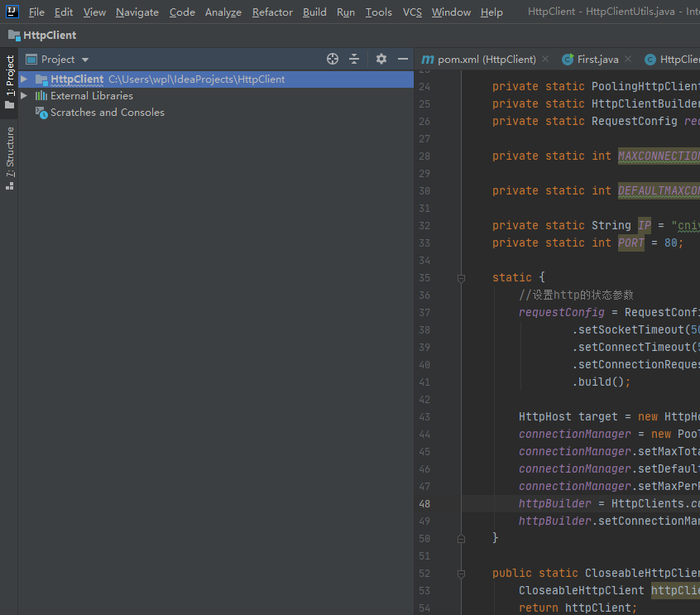Click the External Libraries bar-chart icon
This screenshot has width=700, height=615.
(x=41, y=96)
